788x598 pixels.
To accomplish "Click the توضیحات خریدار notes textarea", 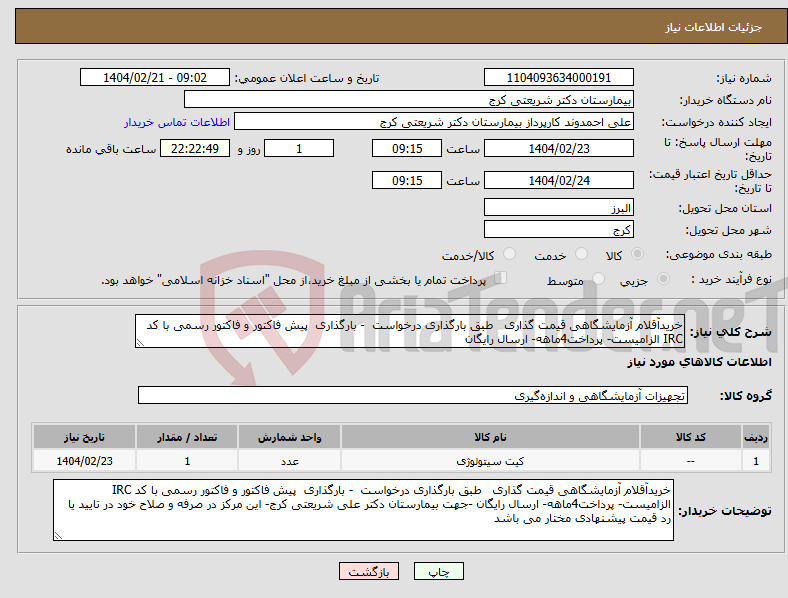I will pos(363,510).
